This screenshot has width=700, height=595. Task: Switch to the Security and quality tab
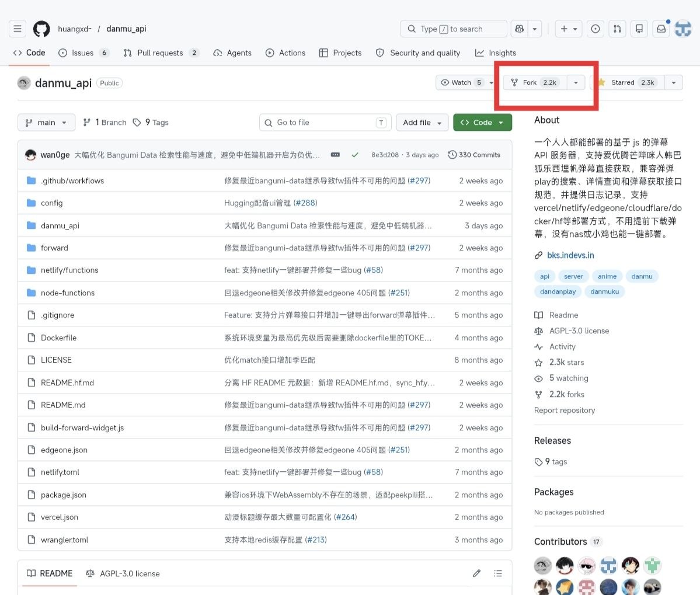tap(418, 53)
